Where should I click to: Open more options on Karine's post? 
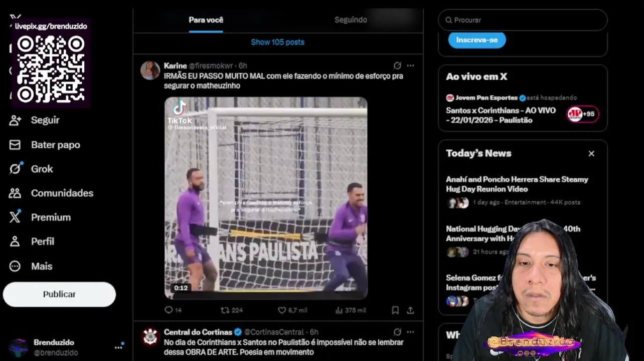click(410, 66)
